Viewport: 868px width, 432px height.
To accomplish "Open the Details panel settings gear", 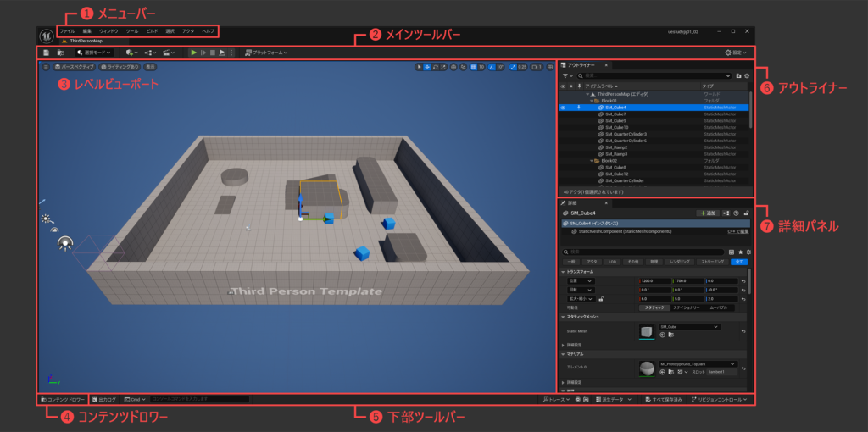I will [748, 252].
